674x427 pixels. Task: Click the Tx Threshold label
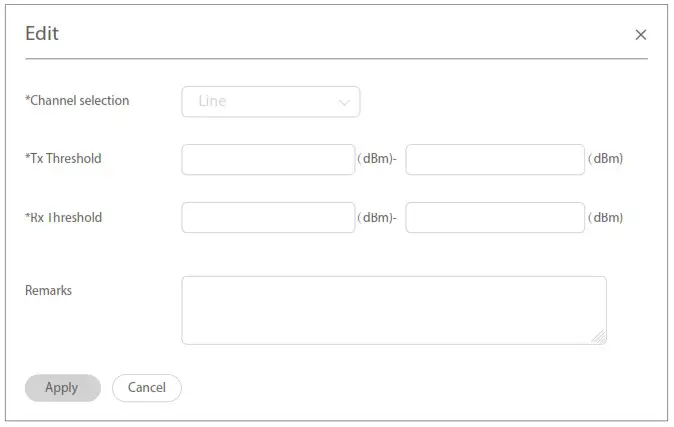click(x=63, y=158)
